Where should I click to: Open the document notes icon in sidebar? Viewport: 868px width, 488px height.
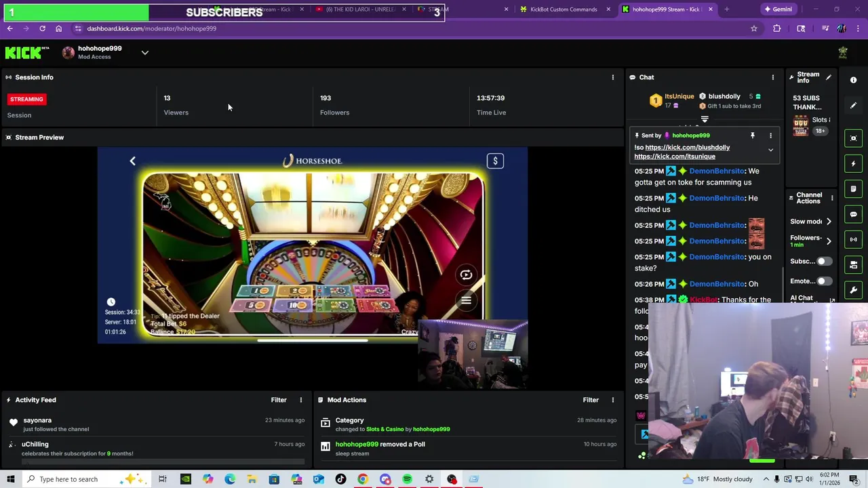pos(853,189)
